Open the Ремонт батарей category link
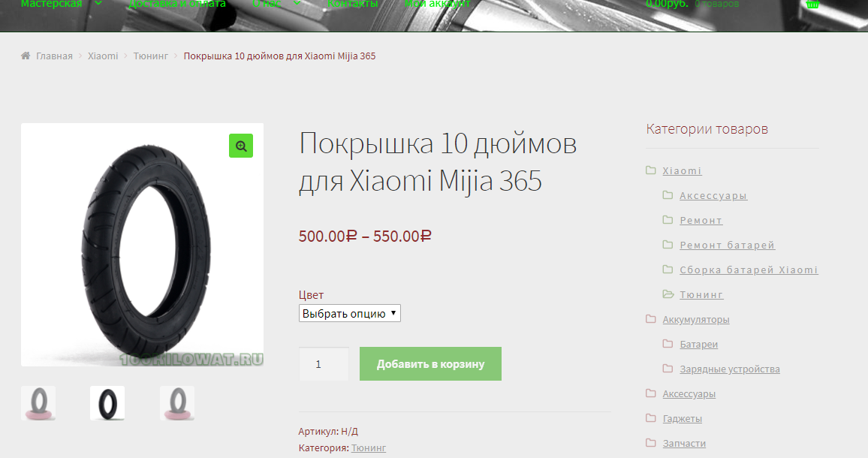868x458 pixels. (x=727, y=246)
